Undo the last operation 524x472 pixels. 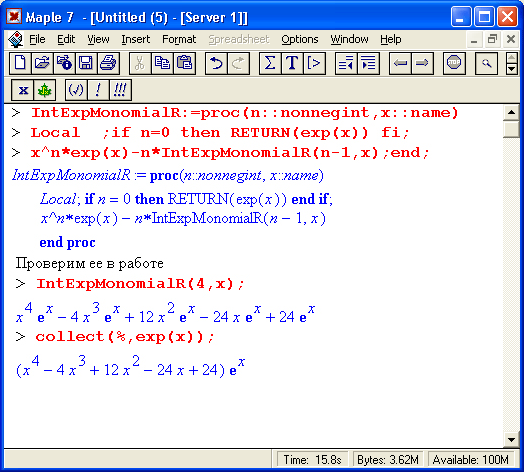216,63
